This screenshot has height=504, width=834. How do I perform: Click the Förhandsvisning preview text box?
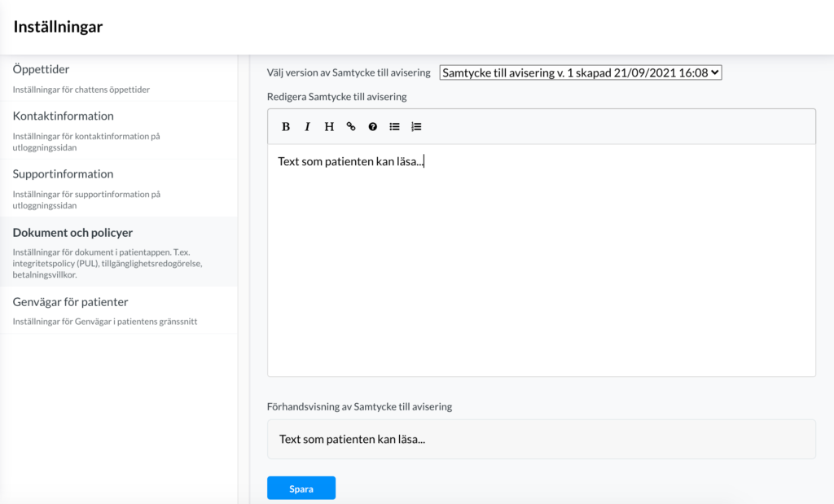point(542,439)
